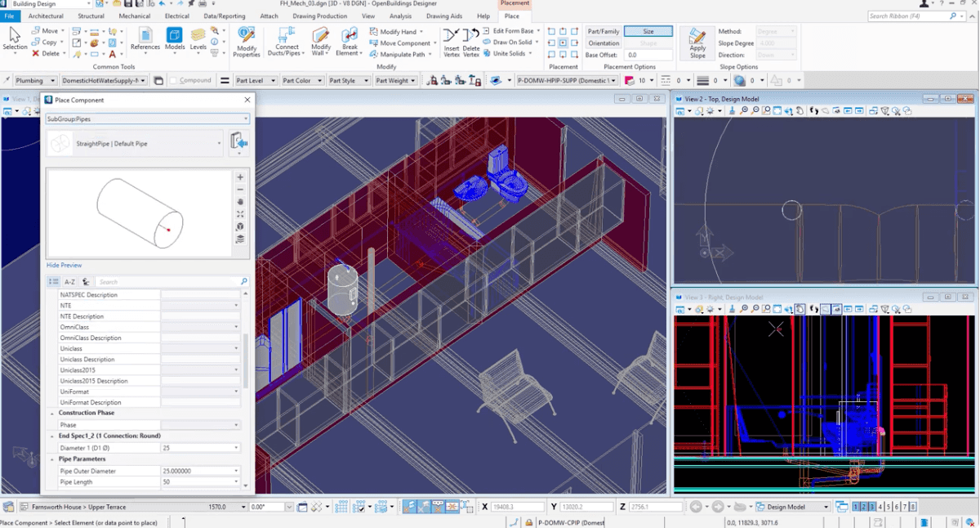Switch property list to A-Z sorting
Screen dimensions: 980x528
[69, 282]
